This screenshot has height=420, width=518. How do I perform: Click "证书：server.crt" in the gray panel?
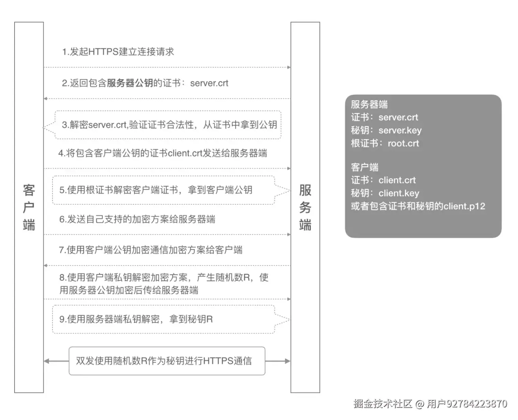point(385,117)
